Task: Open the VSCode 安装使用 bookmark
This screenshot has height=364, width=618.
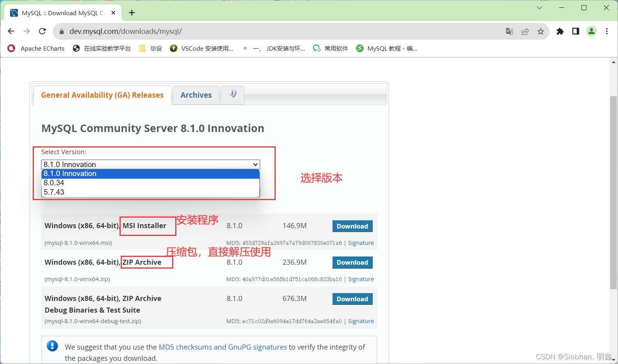Action: click(x=202, y=48)
